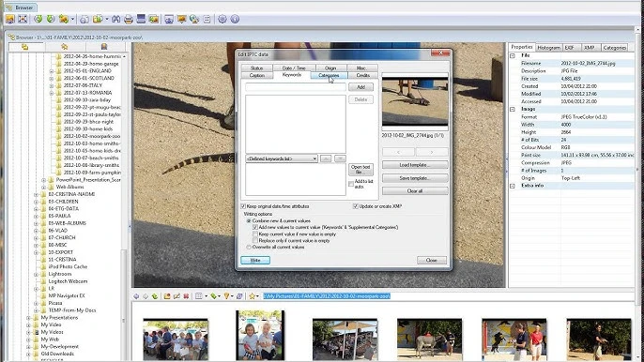Check Replace only if current value is empty
This screenshot has width=644, height=362.
255,240
